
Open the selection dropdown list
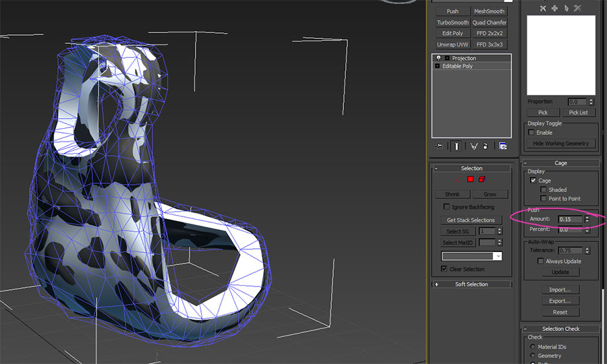click(498, 256)
